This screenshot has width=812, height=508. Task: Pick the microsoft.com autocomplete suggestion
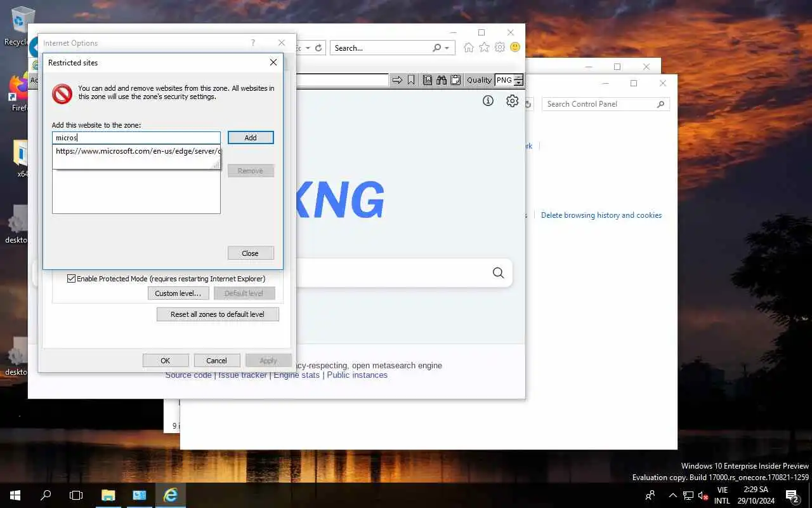(x=136, y=151)
